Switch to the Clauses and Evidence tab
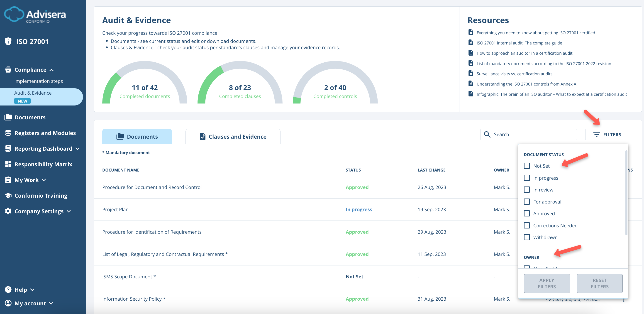Image resolution: width=644 pixels, height=314 pixels. 237,136
